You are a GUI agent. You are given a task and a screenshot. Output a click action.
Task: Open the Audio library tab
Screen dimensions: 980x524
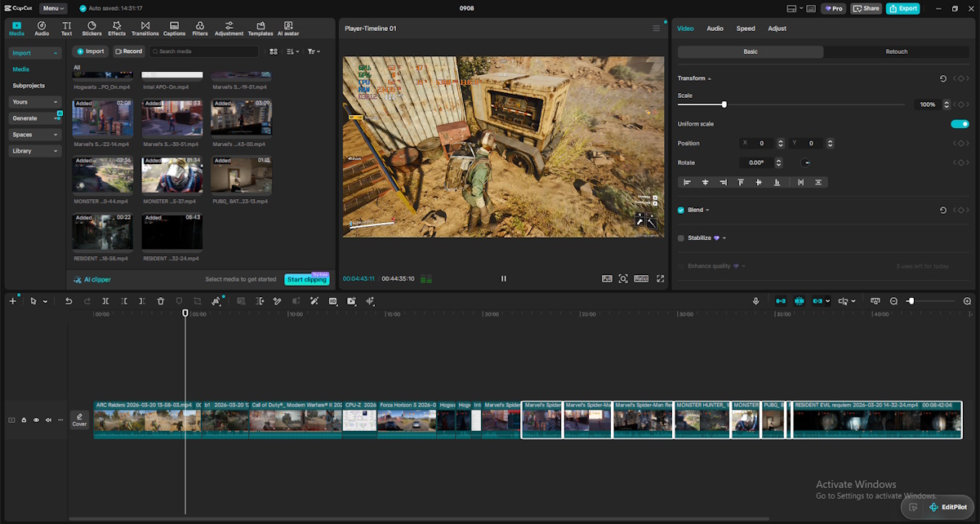pyautogui.click(x=42, y=29)
